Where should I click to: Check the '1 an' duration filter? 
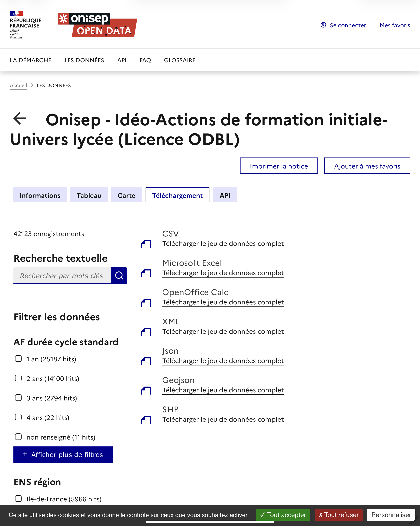[x=18, y=359]
